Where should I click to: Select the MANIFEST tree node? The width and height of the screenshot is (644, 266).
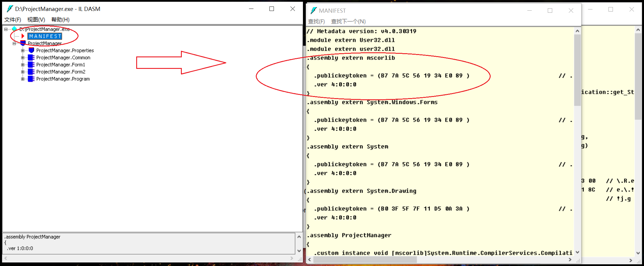45,36
